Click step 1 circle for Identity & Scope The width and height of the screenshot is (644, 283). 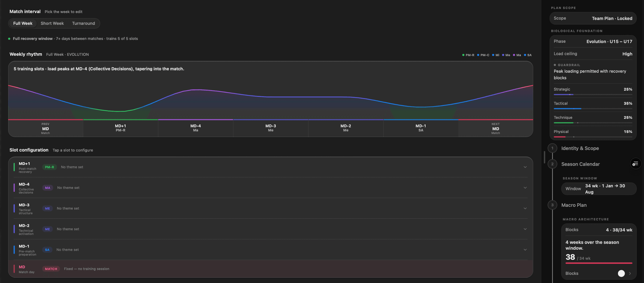(x=552, y=148)
